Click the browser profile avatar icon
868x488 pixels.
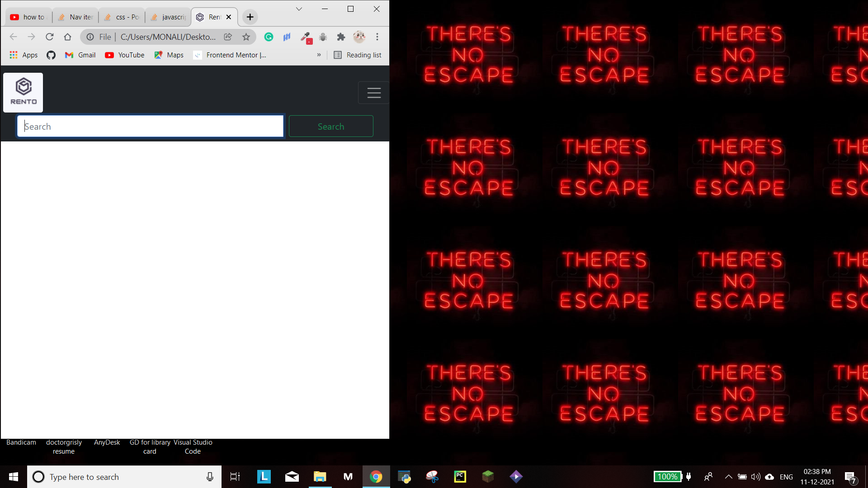pyautogui.click(x=359, y=37)
